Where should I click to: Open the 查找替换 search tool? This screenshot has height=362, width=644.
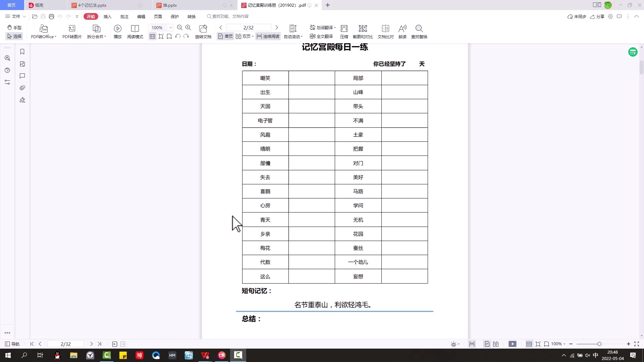[419, 28]
